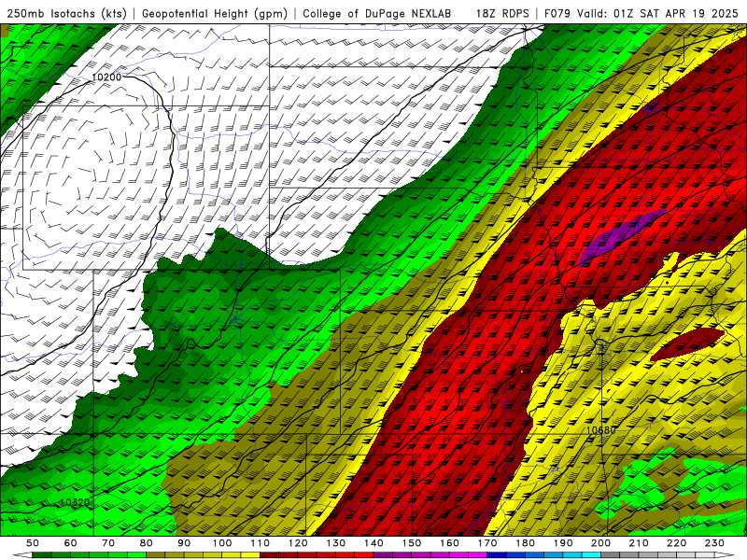Click the 160 label on the color scale

pyautogui.click(x=449, y=543)
